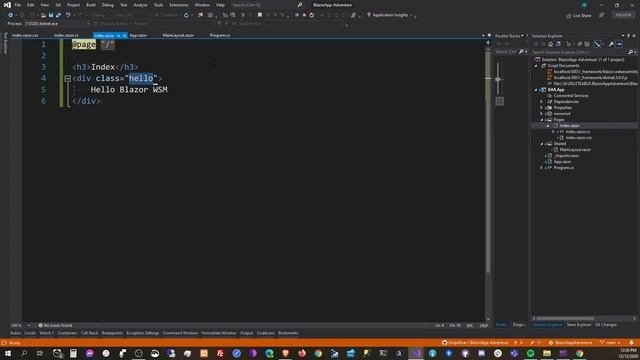
Task: Click the Undo toolbar icon
Action: coord(68,15)
